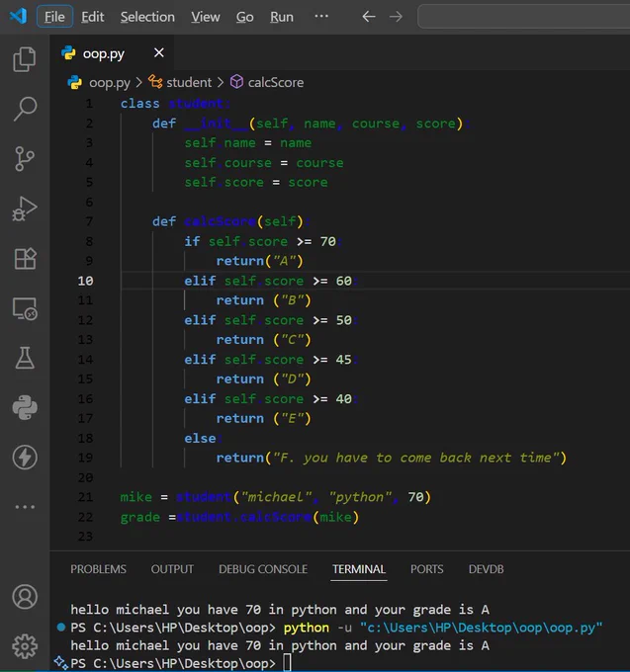Click 'self.course = course' on line 4
Viewport: 630px width, 672px height.
click(264, 163)
